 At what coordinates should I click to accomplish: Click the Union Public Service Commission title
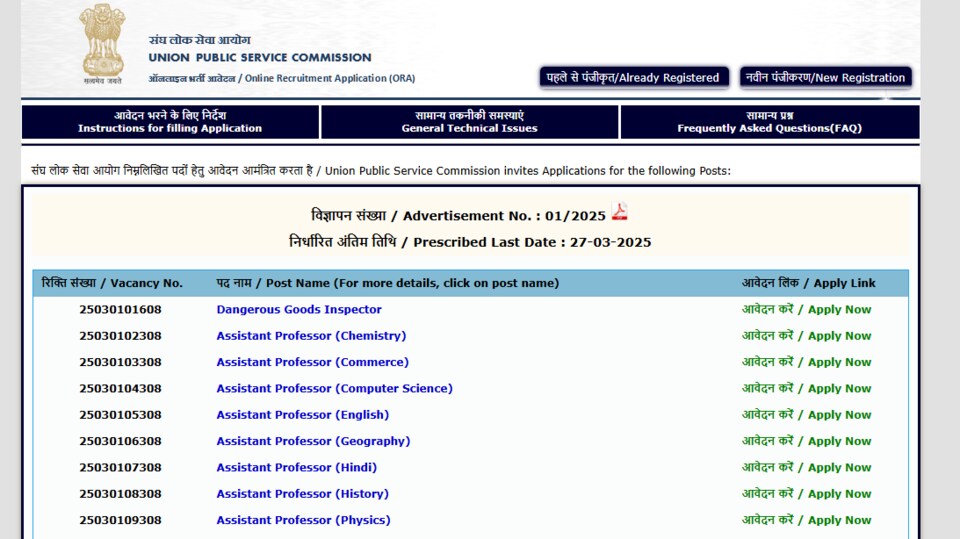[x=260, y=58]
